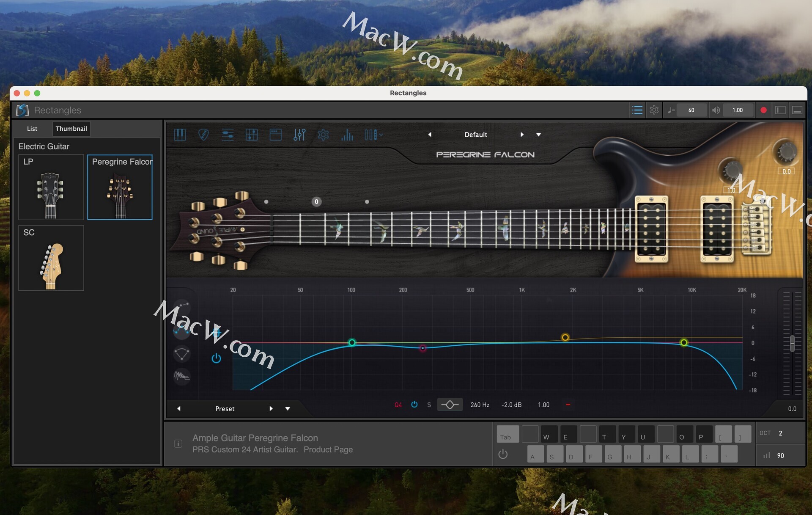The width and height of the screenshot is (812, 515).
Task: Switch to the List tab
Action: pyautogui.click(x=32, y=129)
